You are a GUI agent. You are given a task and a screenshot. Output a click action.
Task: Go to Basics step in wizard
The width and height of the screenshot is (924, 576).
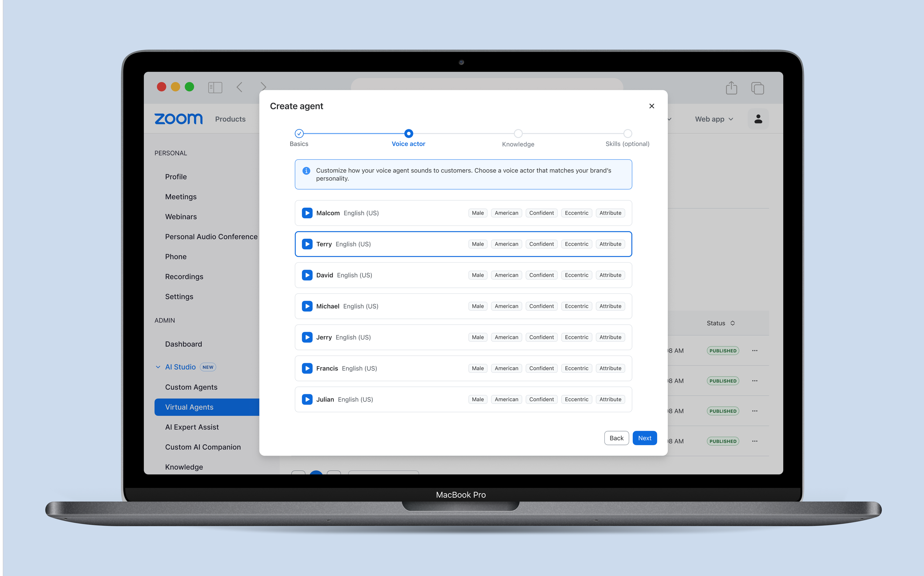299,134
